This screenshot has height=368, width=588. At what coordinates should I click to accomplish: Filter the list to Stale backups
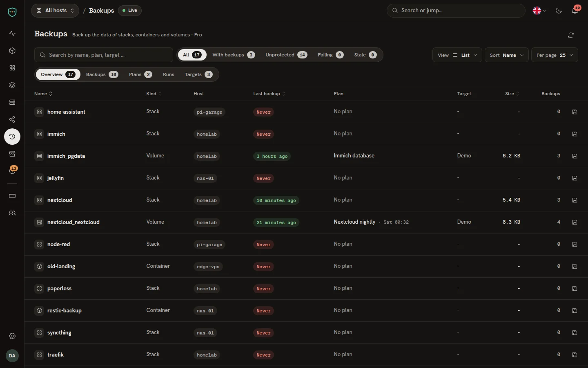click(365, 55)
